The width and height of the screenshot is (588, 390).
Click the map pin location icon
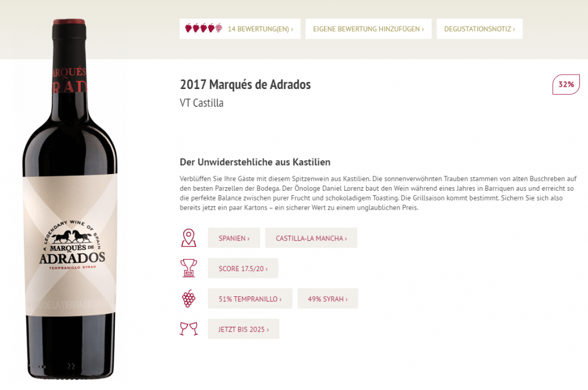tap(188, 238)
